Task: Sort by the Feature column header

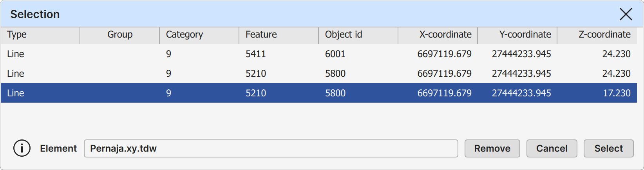Action: 279,35
